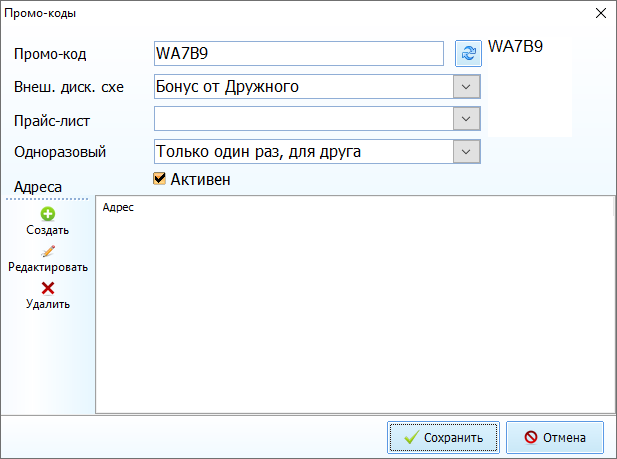Screen dimensions: 617x459
Task: Click the red cross Удалить icon
Action: tap(48, 288)
